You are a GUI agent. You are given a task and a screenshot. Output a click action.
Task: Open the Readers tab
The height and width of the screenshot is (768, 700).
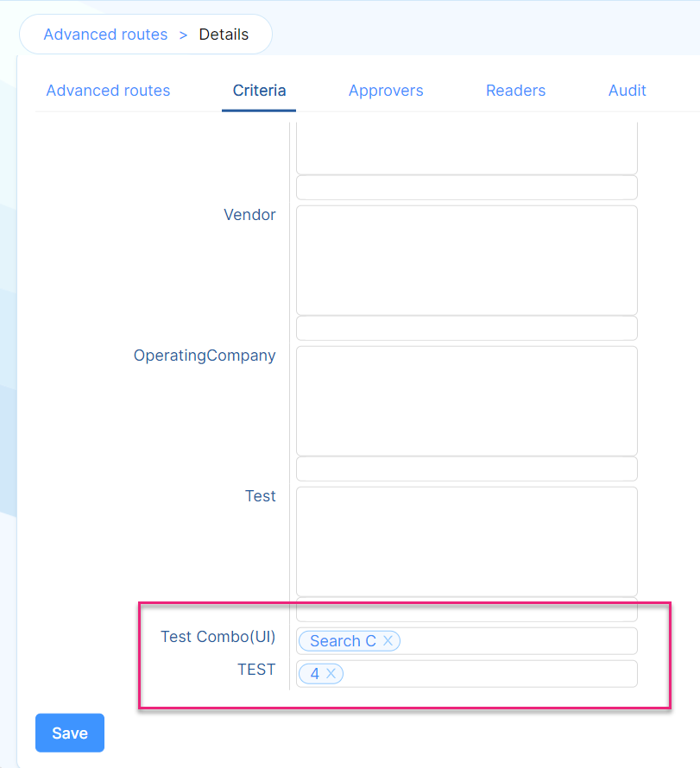coord(515,91)
